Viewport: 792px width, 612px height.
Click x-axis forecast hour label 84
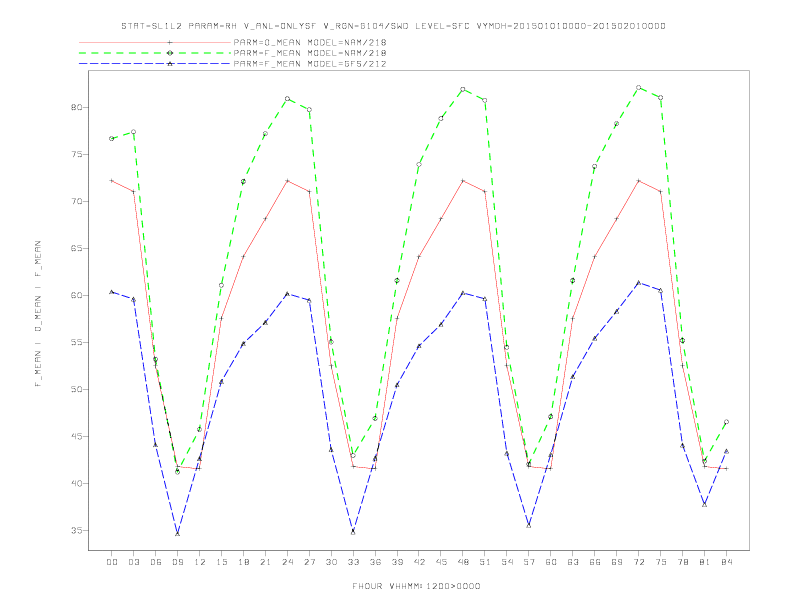tap(726, 562)
